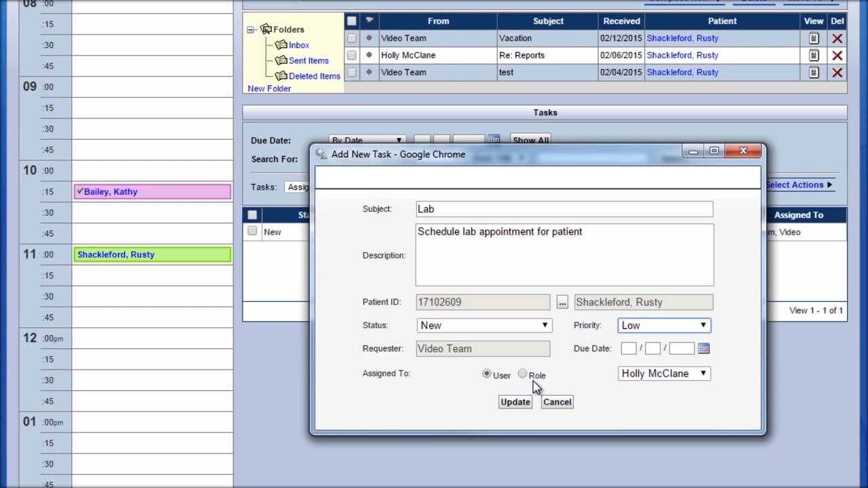Click the Patient ID lookup ellipsis button

pos(562,302)
